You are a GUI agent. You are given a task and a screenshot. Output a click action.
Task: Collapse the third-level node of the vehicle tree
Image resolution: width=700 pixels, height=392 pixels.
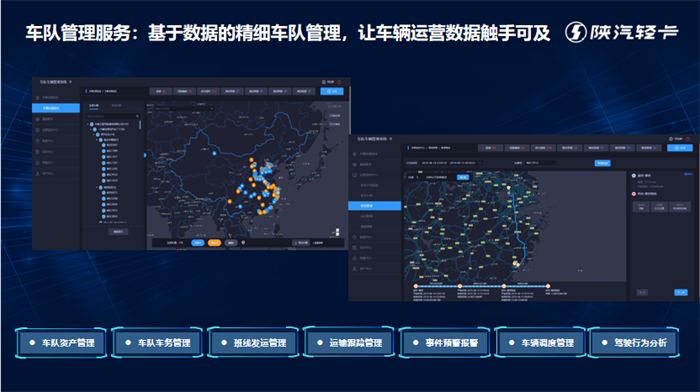[x=94, y=134]
